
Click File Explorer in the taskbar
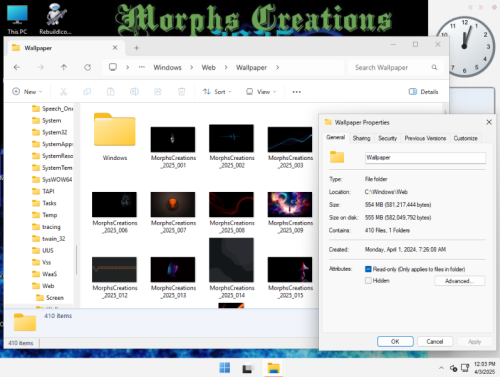(273, 368)
